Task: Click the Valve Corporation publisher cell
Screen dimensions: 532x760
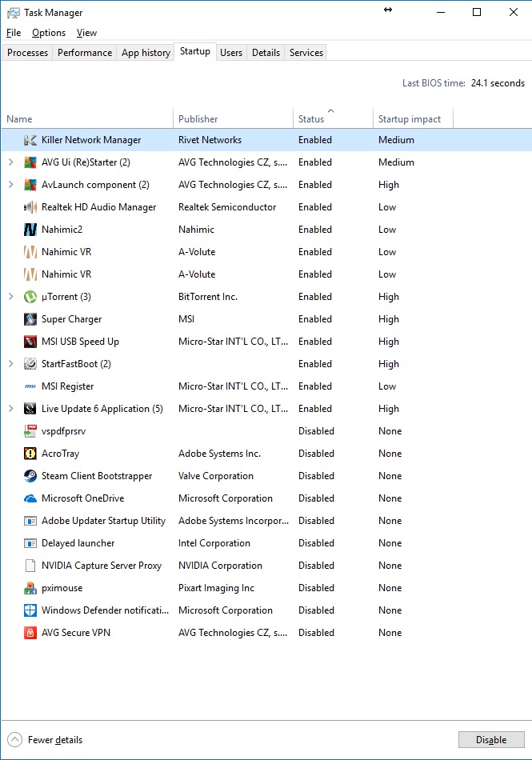Action: coord(216,476)
